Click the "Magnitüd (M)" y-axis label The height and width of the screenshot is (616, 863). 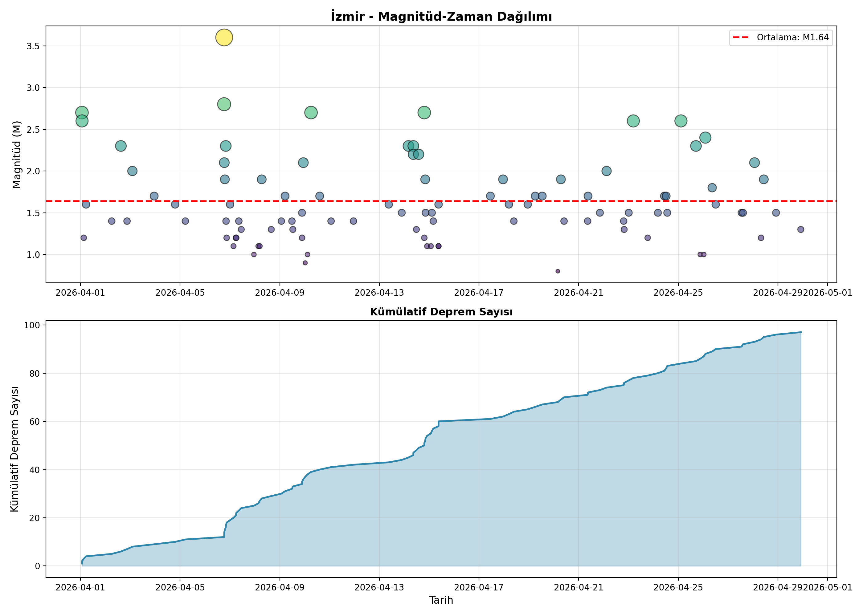click(x=16, y=154)
